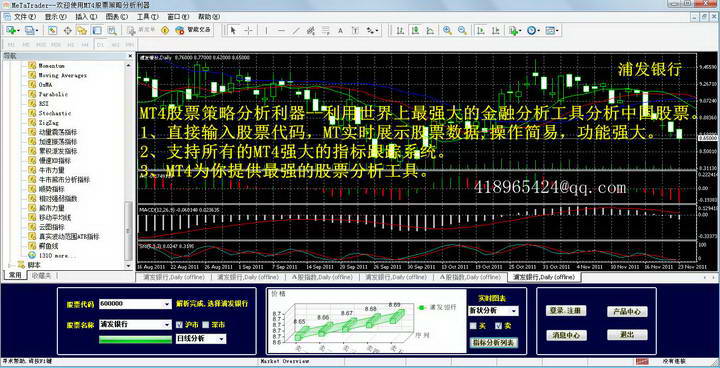Expand the 脚本 tree node

(x=11, y=265)
